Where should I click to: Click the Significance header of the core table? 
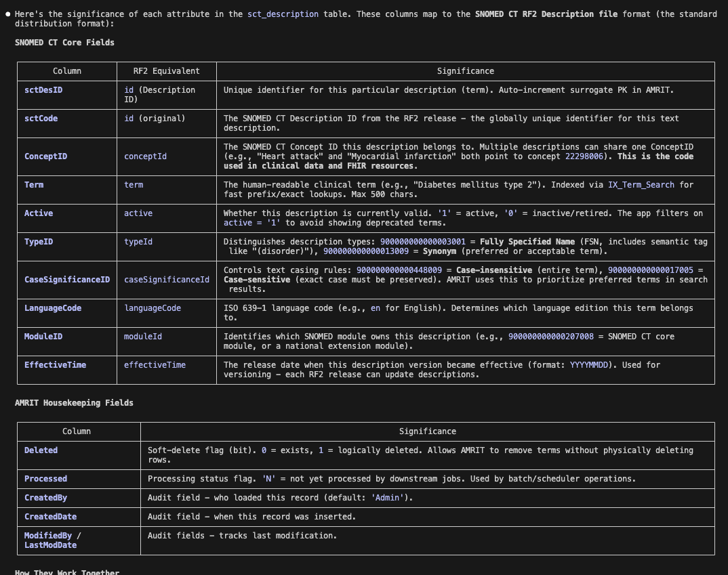click(x=465, y=71)
